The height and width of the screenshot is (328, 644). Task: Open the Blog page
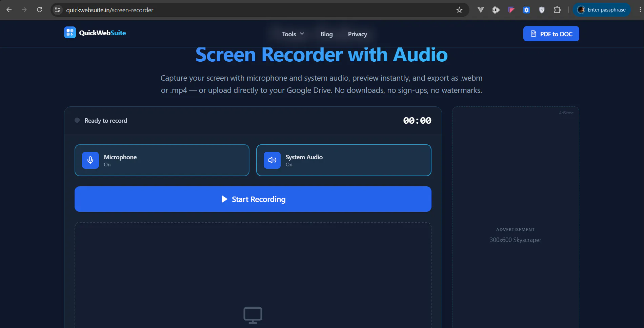click(326, 34)
